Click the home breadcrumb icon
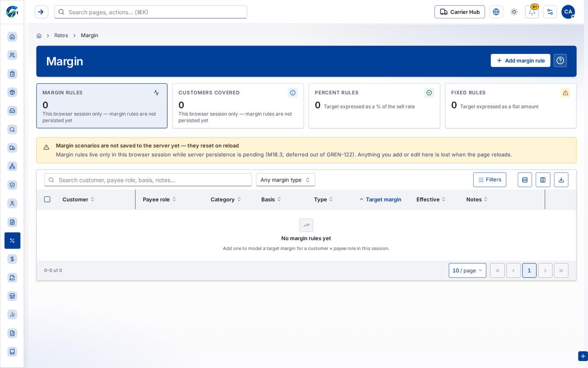This screenshot has height=368, width=588. pyautogui.click(x=39, y=35)
